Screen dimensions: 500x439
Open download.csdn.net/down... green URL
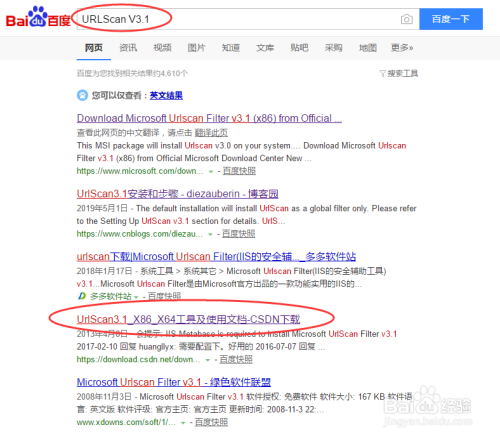[139, 359]
